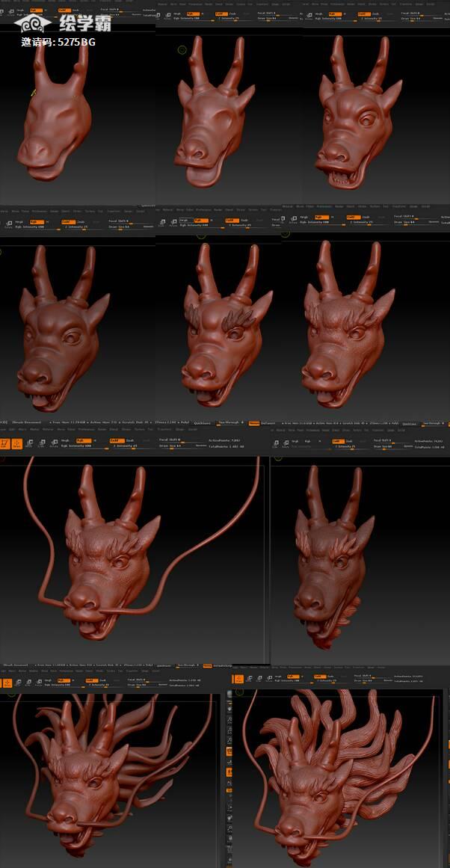This screenshot has width=450, height=868.
Task: Select Rotate icon in whiskers panel toolbar
Action: tap(53, 443)
